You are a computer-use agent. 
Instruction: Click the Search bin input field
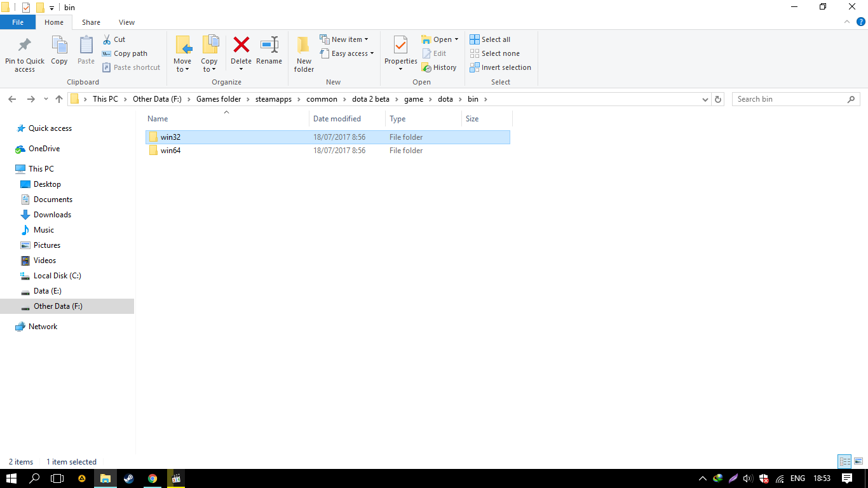[791, 99]
